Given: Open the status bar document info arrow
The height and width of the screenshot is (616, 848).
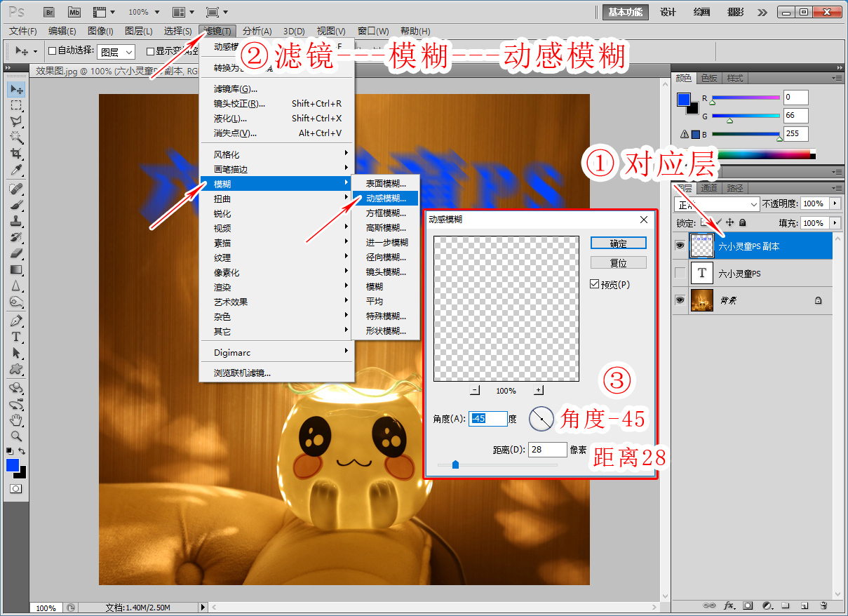Looking at the screenshot, I should point(203,608).
